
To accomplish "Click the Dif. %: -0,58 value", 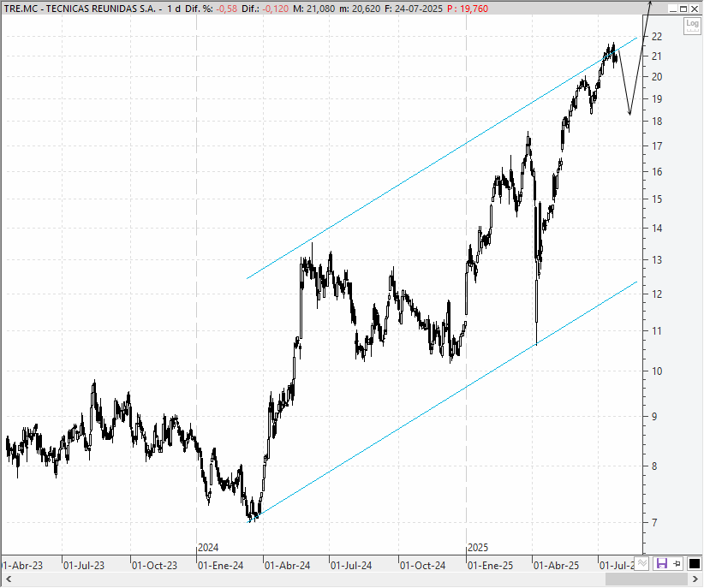I will (211, 9).
